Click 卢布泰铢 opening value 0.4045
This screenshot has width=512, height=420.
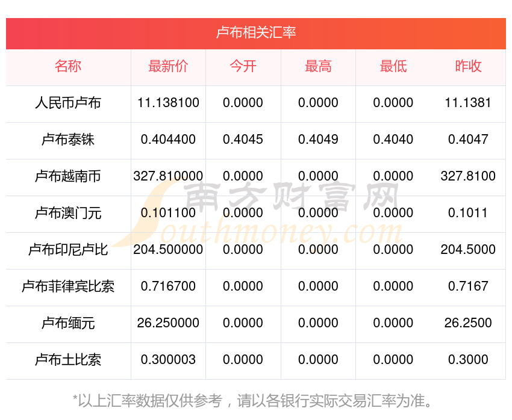coord(243,140)
